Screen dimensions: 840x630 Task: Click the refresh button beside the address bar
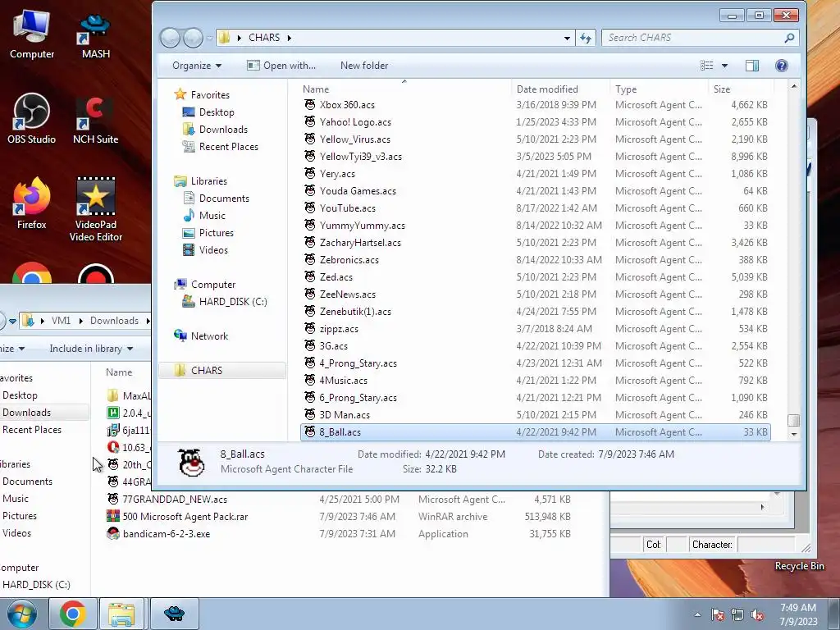pos(586,38)
